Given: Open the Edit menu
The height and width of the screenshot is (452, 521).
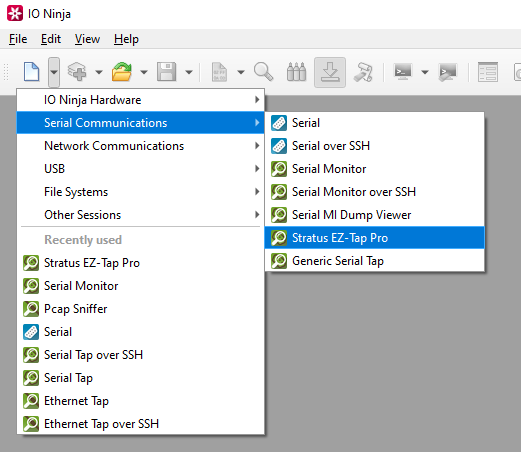Looking at the screenshot, I should pos(51,39).
